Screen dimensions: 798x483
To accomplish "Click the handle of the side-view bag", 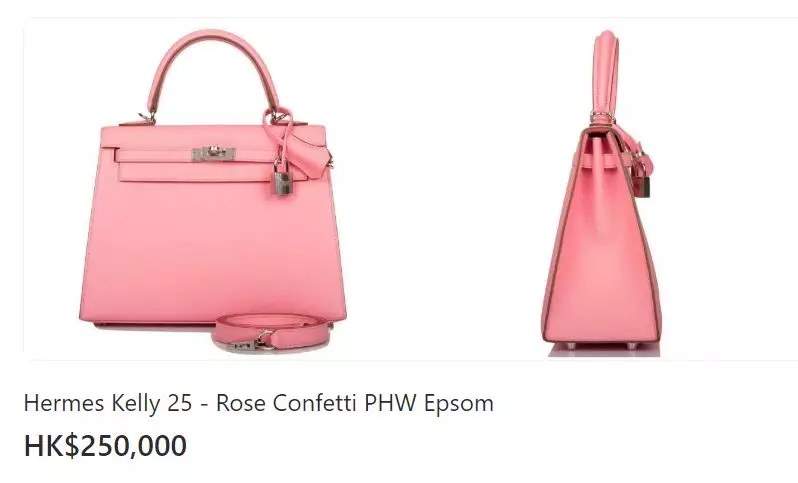I will tap(606, 75).
